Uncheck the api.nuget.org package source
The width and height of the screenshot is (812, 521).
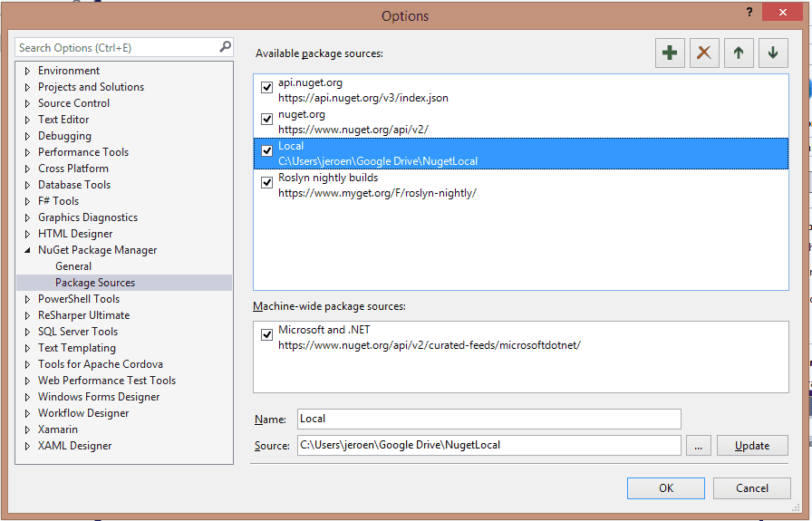point(266,87)
